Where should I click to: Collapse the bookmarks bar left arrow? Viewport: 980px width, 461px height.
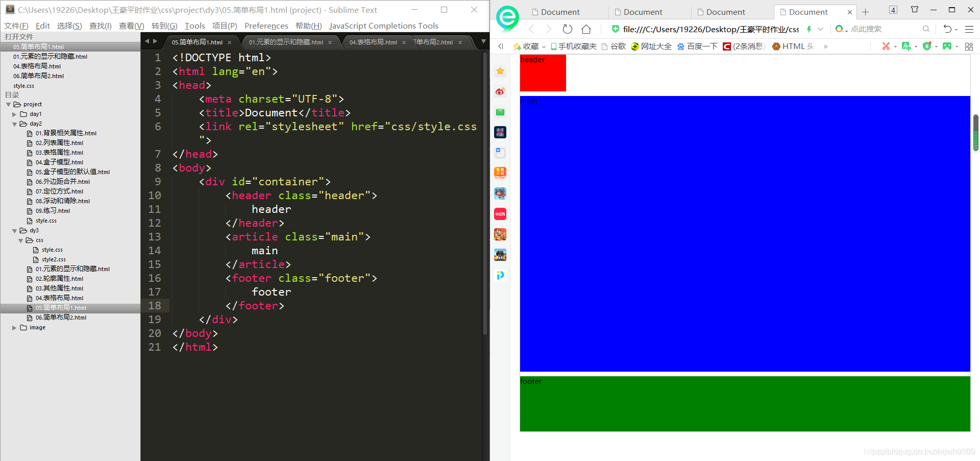pos(501,46)
